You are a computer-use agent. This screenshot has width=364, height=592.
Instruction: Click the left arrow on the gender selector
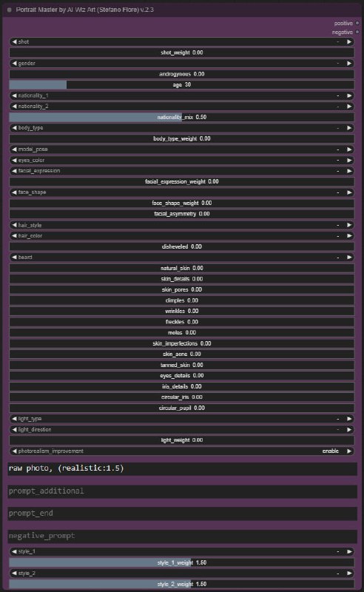[x=14, y=63]
